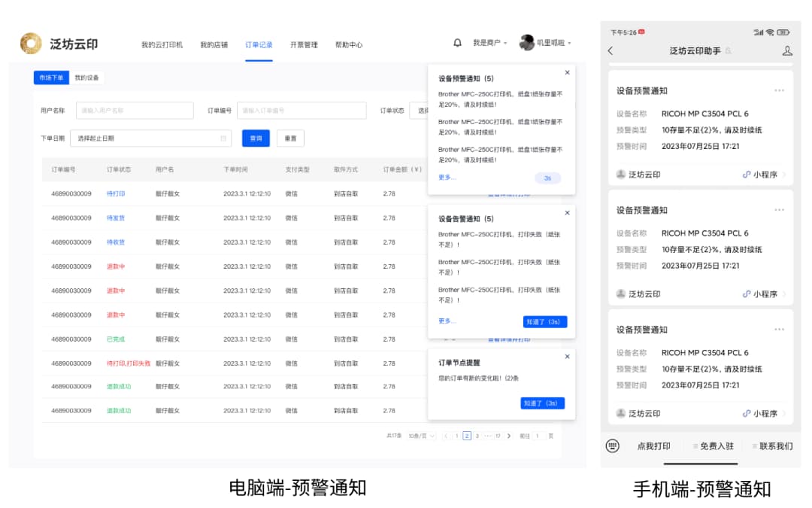Click the 下单时间 column header
The image size is (812, 508).
coord(235,169)
